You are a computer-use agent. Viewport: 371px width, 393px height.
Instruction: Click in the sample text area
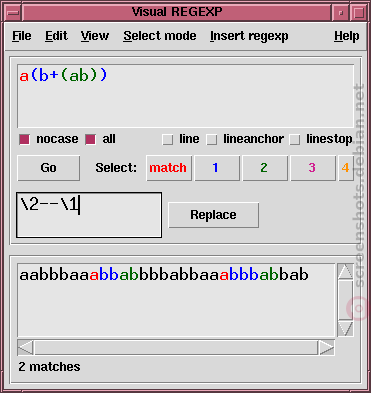[176, 300]
